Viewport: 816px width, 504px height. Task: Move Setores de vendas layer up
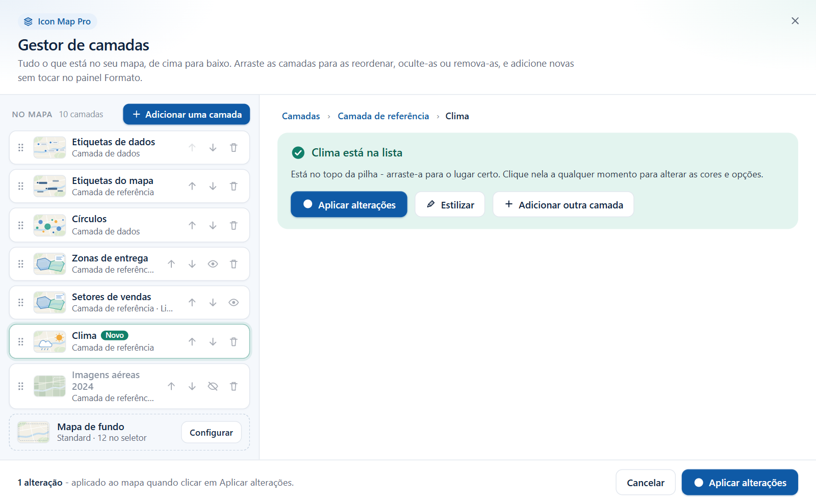pos(192,303)
